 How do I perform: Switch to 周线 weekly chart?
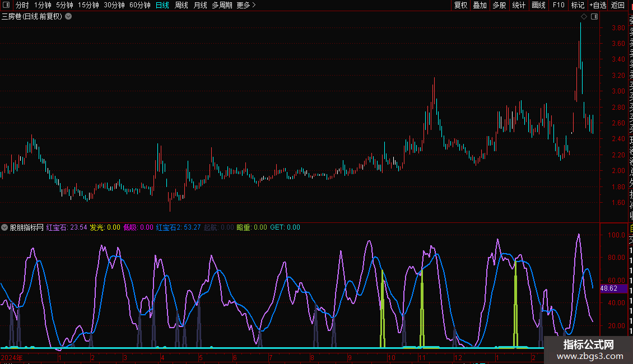(181, 5)
